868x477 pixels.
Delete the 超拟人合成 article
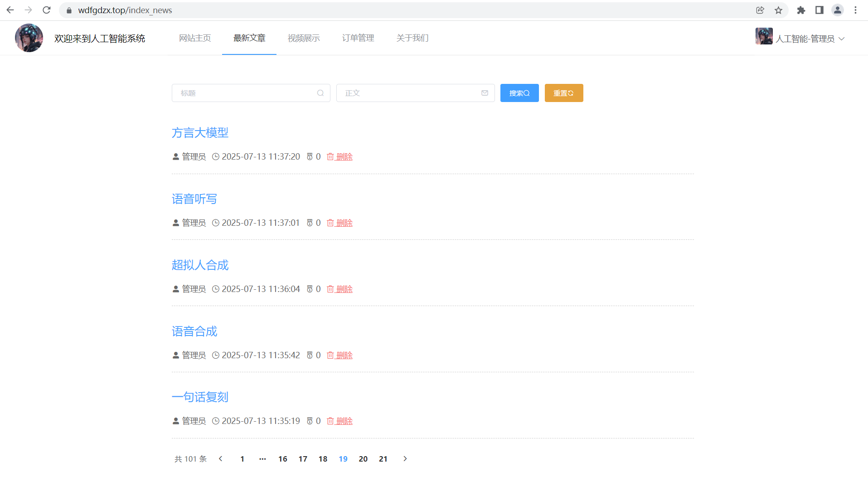(339, 289)
